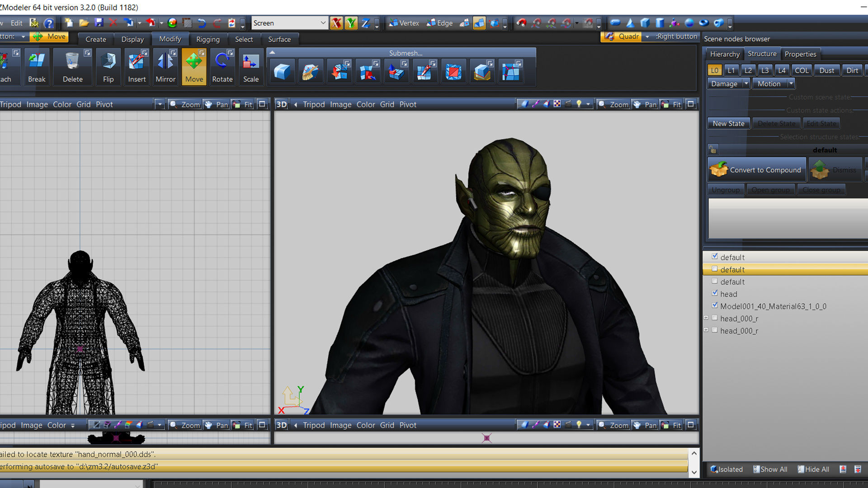Click the Isolated button

tap(726, 469)
